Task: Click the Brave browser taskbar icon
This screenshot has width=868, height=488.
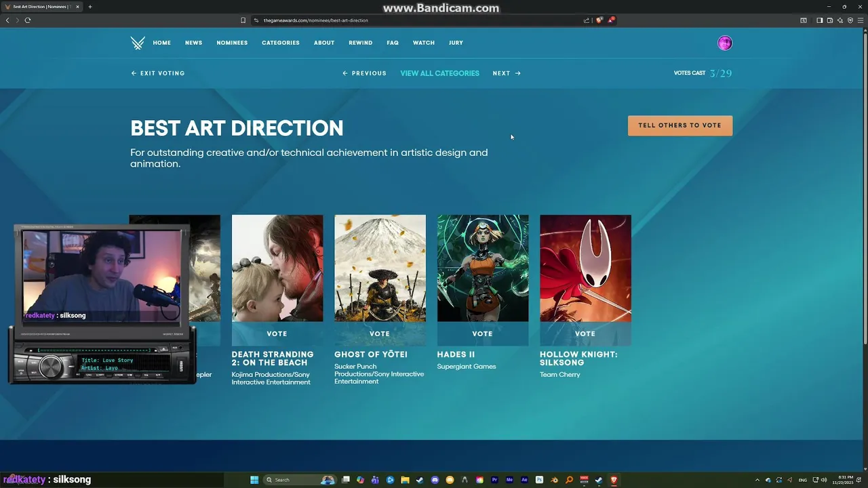Action: pyautogui.click(x=614, y=480)
